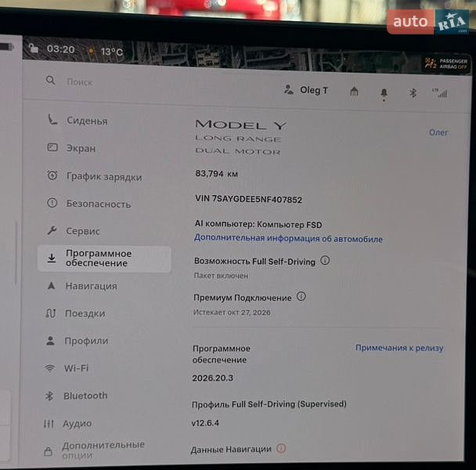Click the HomeLink garage icon

click(x=354, y=91)
